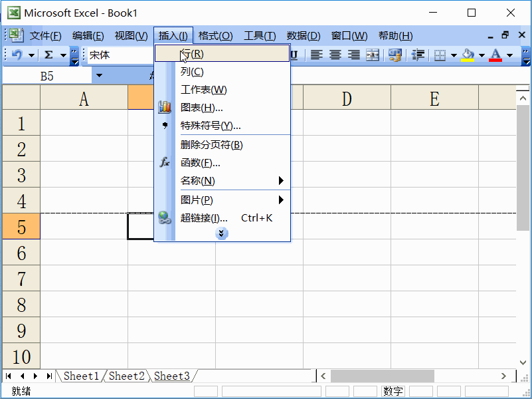
Task: Open the 文件(F) menu
Action: [x=45, y=36]
